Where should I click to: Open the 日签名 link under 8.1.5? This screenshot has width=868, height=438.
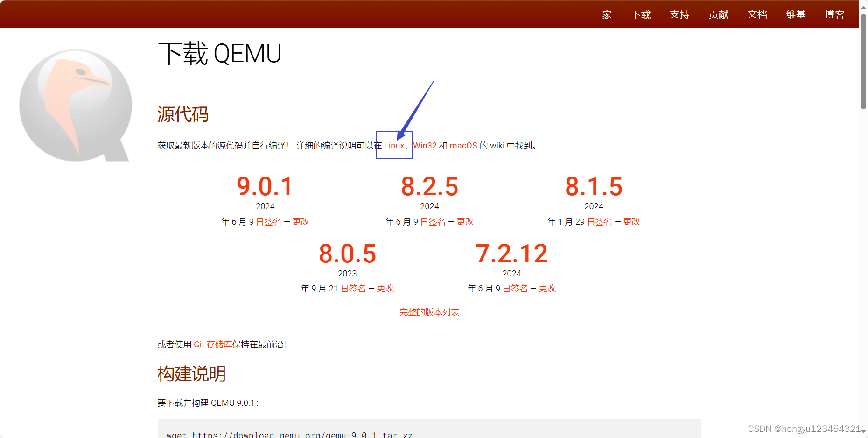600,222
